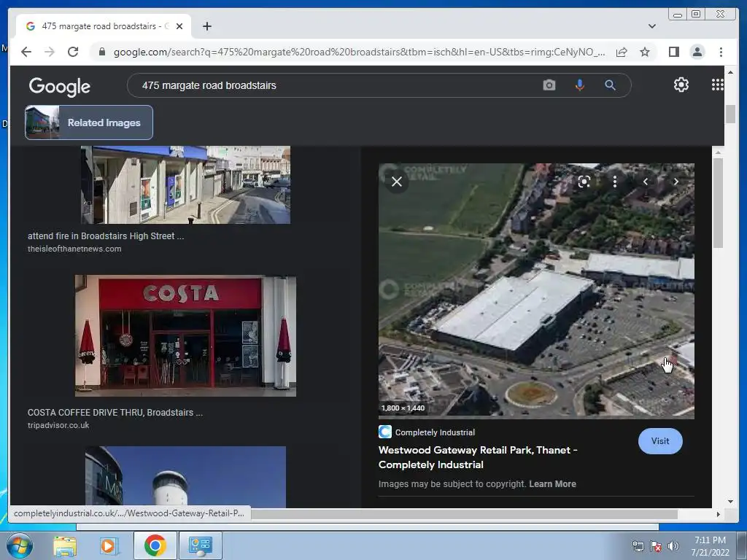The width and height of the screenshot is (747, 560).
Task: Open the Google apps grid
Action: 718,85
